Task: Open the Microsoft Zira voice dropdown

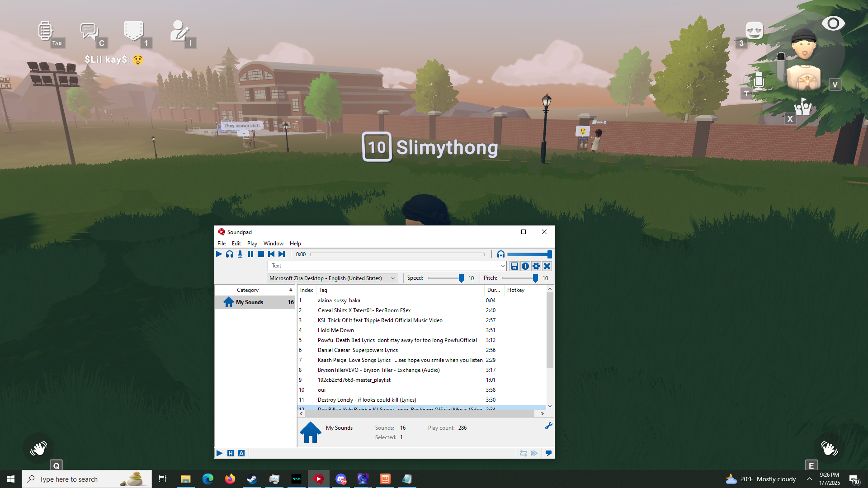Action: pos(393,278)
